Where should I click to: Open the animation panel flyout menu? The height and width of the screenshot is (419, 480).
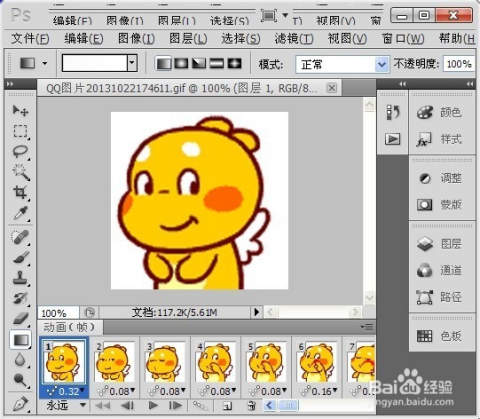[367, 327]
